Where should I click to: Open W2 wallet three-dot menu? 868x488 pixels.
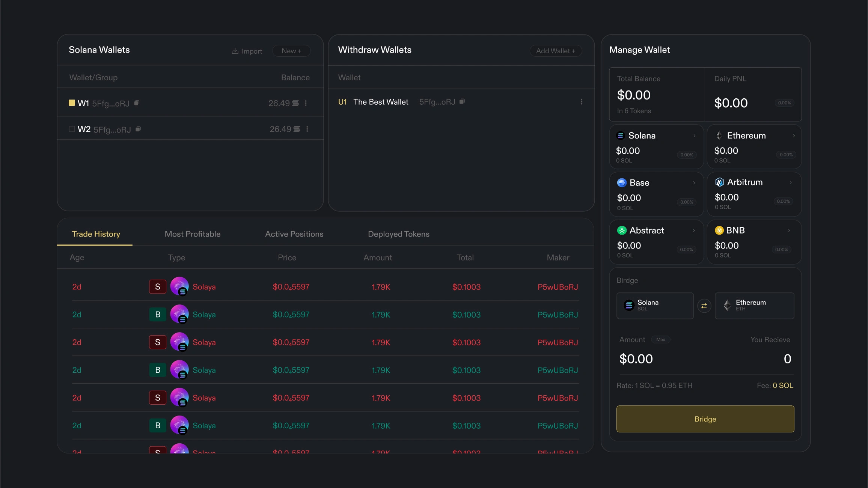click(x=307, y=129)
